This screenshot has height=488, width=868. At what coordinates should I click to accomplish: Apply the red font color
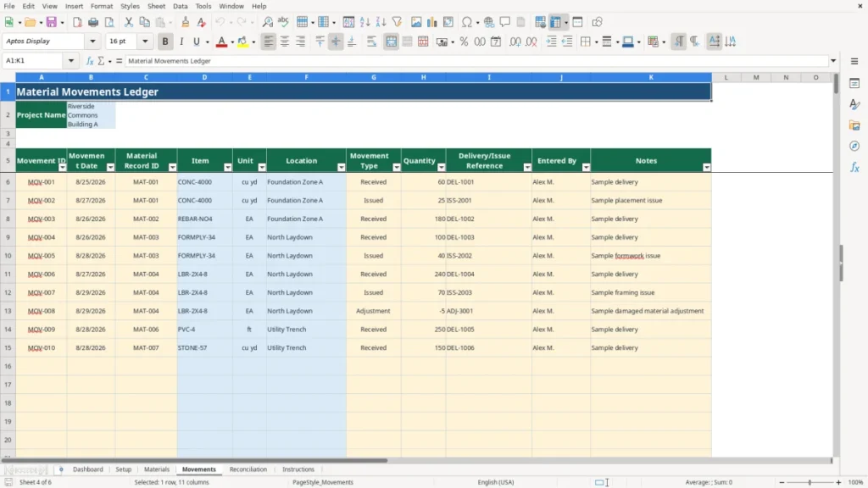(221, 42)
